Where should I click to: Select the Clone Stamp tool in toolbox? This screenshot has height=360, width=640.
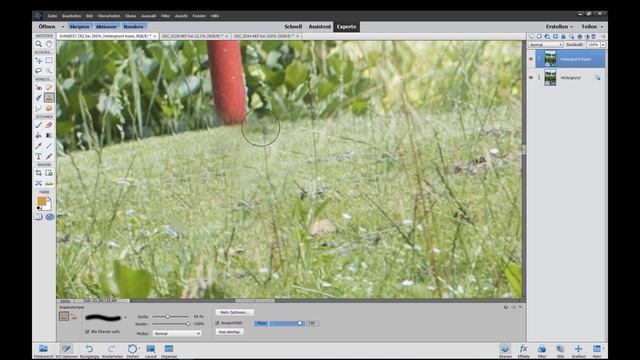coord(49,98)
